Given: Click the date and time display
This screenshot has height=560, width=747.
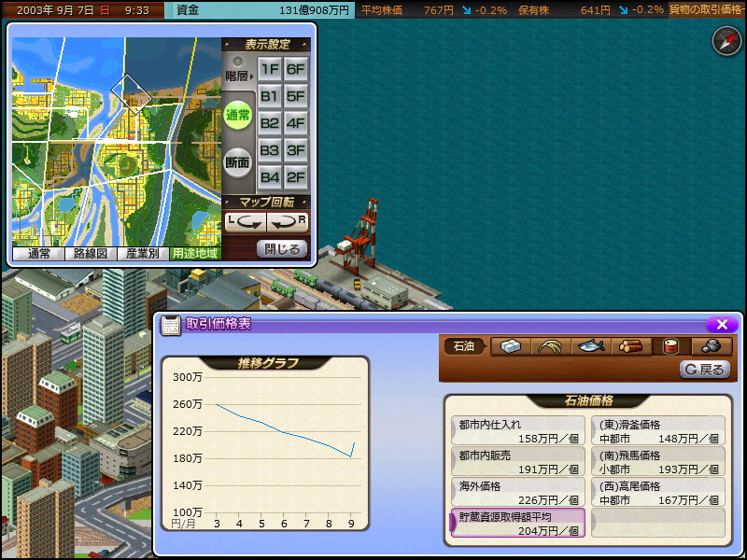Looking at the screenshot, I should click(83, 10).
